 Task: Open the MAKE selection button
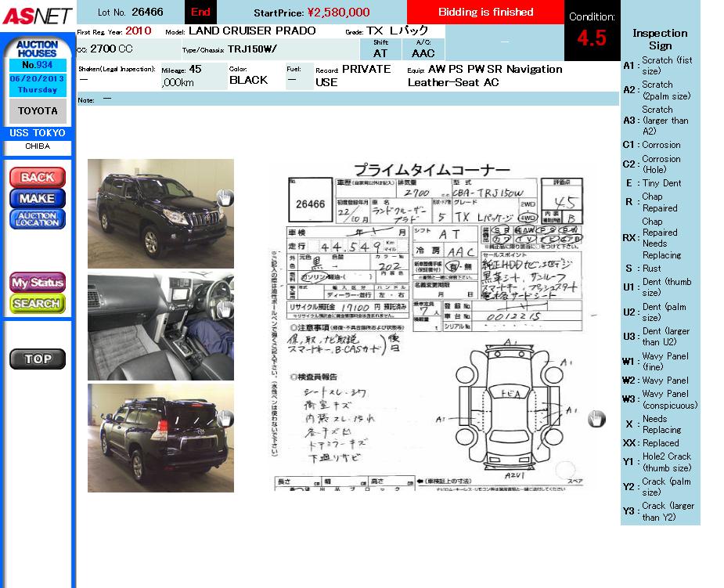38,198
